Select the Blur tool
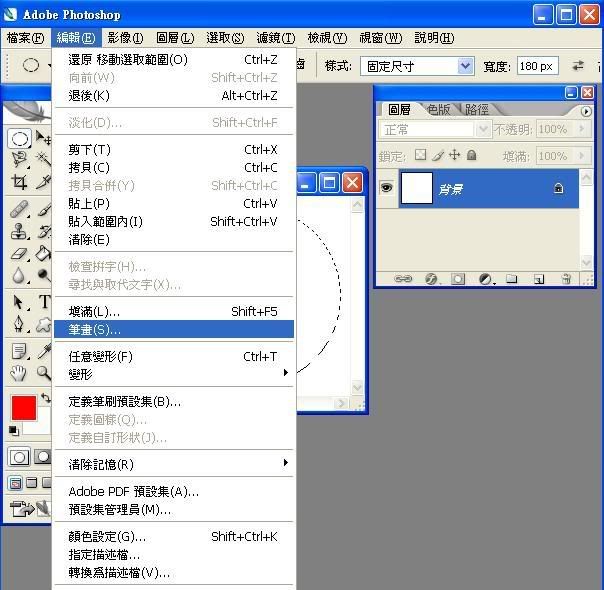604x590 pixels. click(x=19, y=276)
